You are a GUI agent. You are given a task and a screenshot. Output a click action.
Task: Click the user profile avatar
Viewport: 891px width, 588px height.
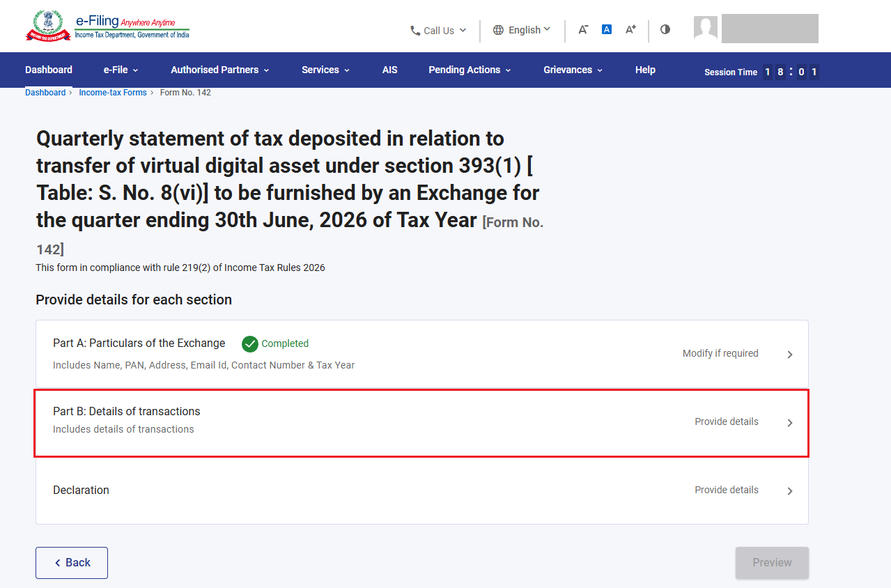[706, 28]
